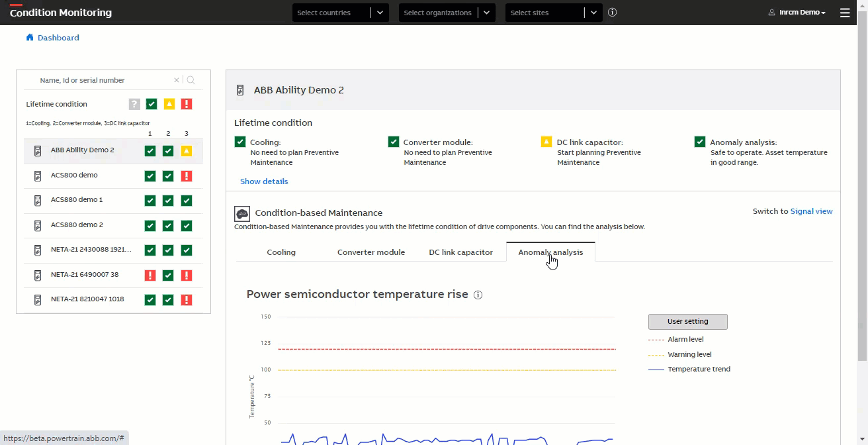Select ACS880 demo 1 in the drive list

(113, 200)
